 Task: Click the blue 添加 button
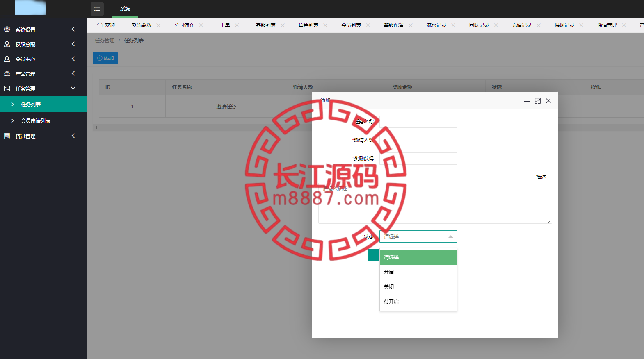click(x=105, y=58)
